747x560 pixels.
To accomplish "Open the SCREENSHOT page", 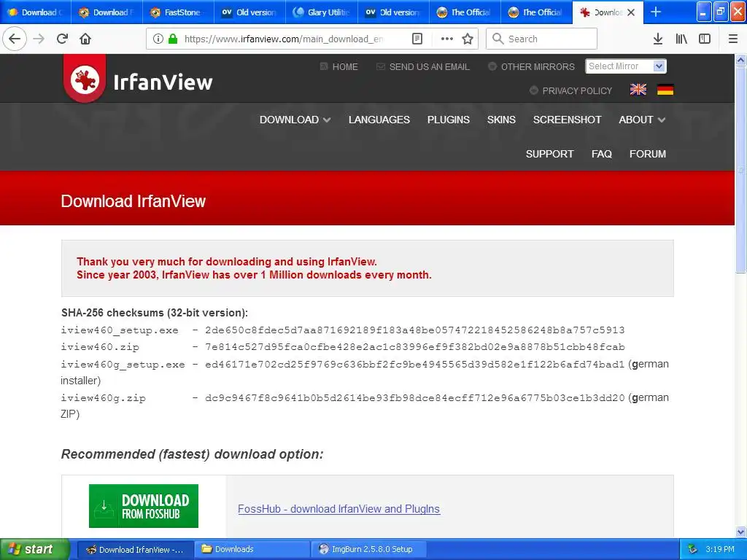I will 567,120.
